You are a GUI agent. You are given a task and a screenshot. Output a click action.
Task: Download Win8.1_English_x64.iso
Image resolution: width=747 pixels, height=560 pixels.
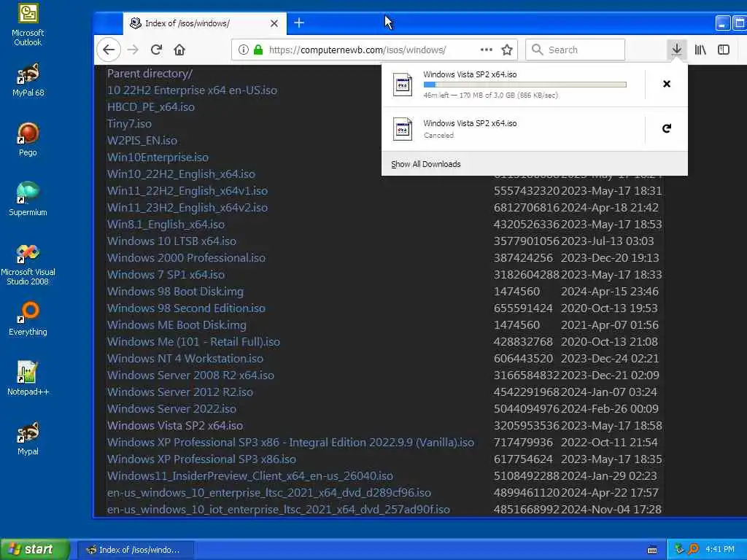click(166, 225)
